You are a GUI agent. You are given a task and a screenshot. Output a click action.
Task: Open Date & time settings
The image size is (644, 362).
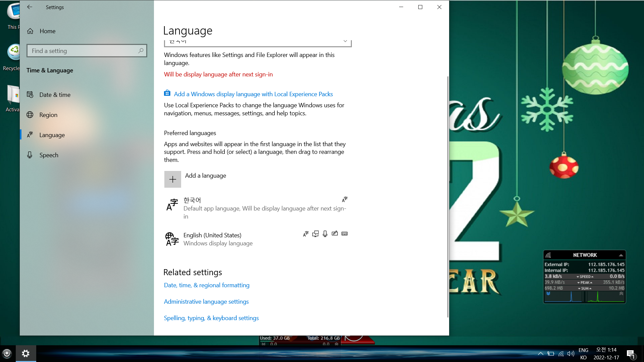[x=87, y=95]
